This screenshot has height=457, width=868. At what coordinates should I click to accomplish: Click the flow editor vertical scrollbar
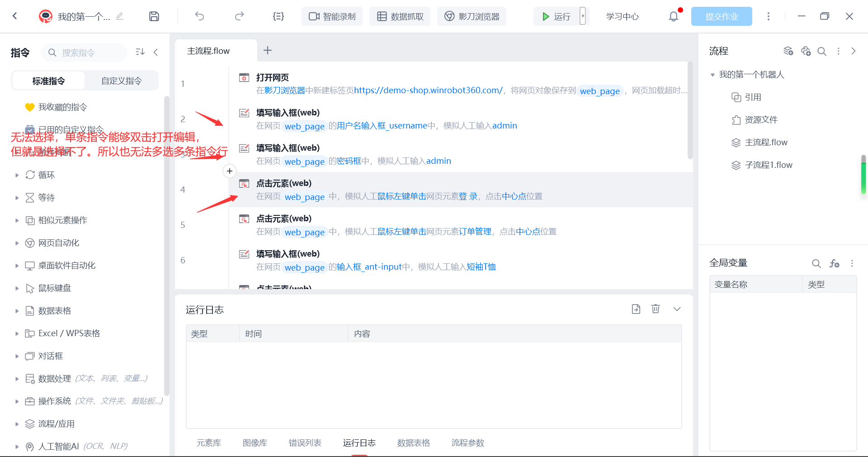coord(690,111)
